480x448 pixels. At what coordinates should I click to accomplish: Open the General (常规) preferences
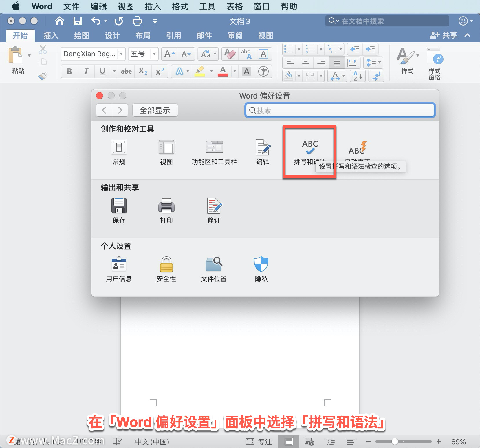point(119,152)
